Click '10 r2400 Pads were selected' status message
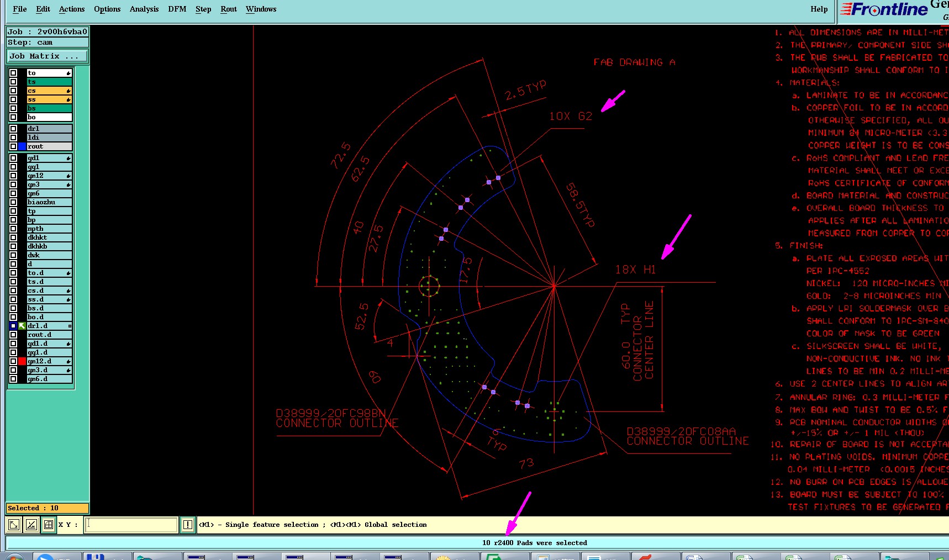Screen dimensions: 949x560 coord(534,543)
